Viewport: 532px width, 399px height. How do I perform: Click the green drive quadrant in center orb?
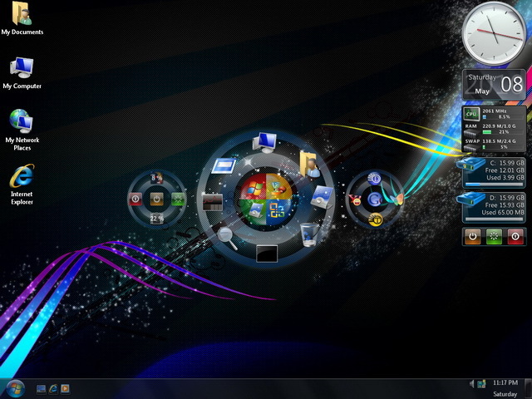coord(254,212)
